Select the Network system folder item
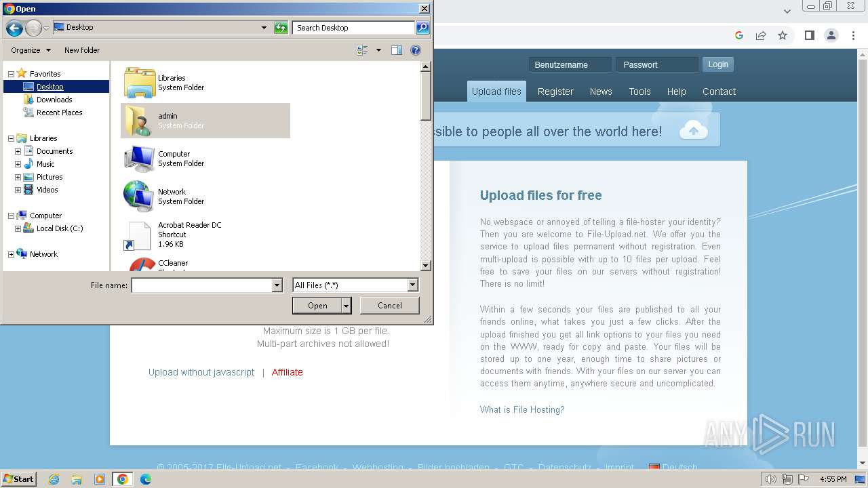The image size is (868, 488). coord(205,197)
